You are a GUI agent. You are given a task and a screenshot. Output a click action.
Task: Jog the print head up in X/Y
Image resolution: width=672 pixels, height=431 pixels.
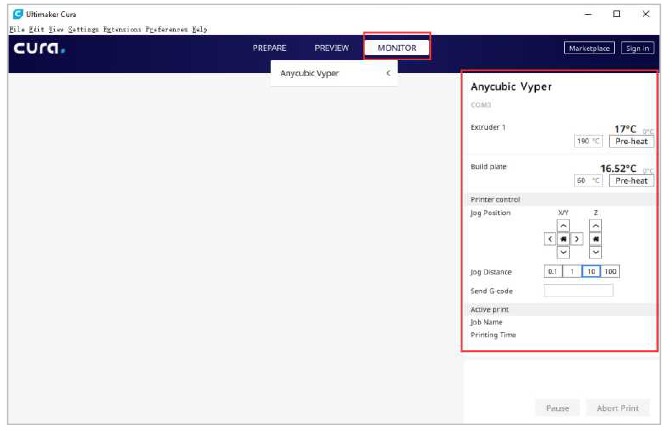[x=563, y=226]
